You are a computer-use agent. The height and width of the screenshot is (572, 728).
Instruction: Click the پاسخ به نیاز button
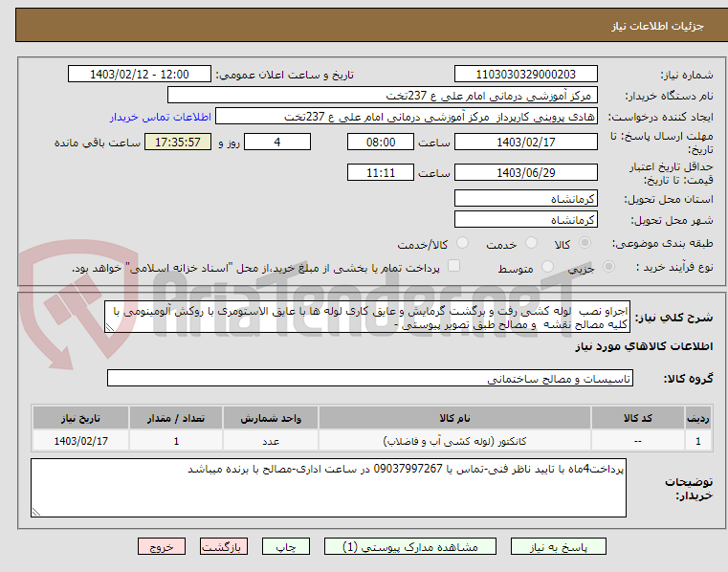[559, 546]
